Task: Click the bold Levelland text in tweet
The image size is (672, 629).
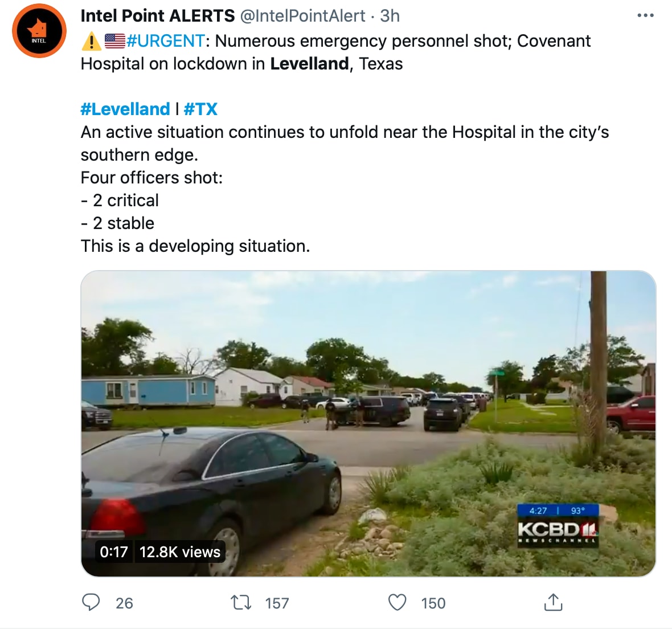Action: pyautogui.click(x=309, y=64)
